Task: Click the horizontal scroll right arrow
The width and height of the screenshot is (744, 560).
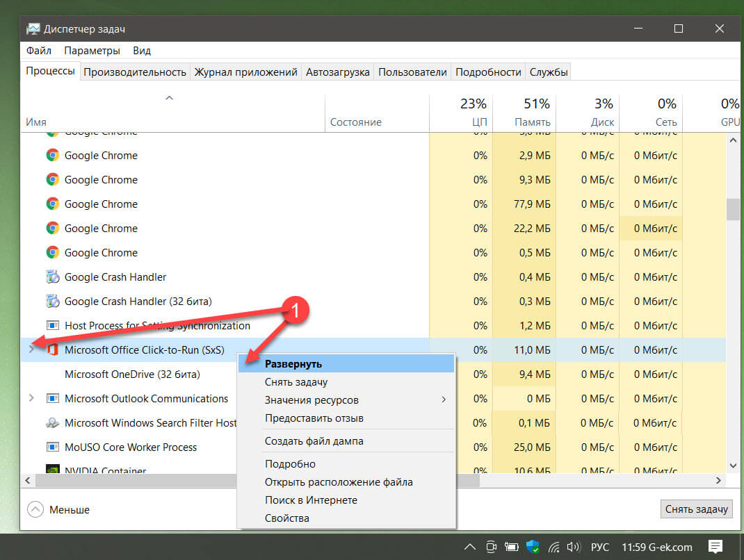Action: pyautogui.click(x=718, y=480)
